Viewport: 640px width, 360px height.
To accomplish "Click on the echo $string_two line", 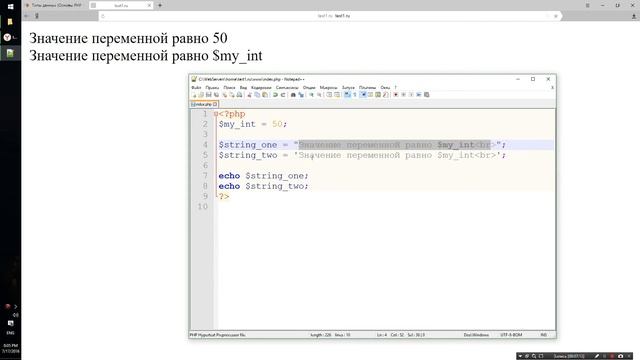I will click(264, 186).
